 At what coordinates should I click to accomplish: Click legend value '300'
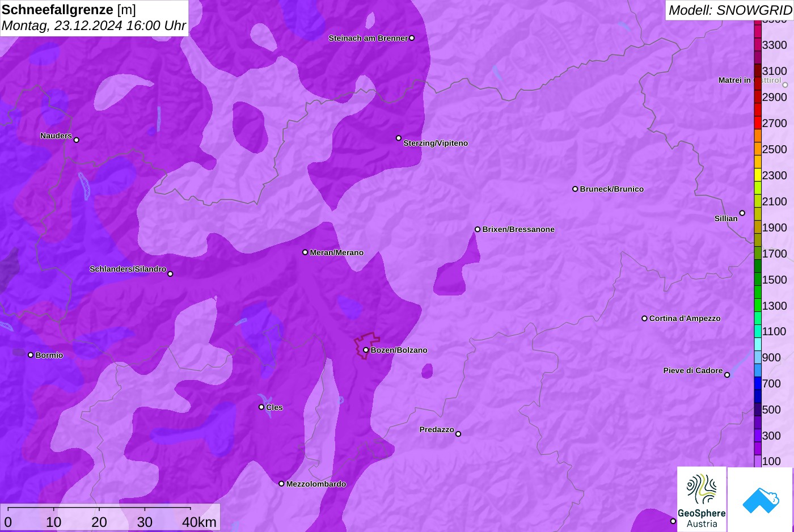point(771,436)
